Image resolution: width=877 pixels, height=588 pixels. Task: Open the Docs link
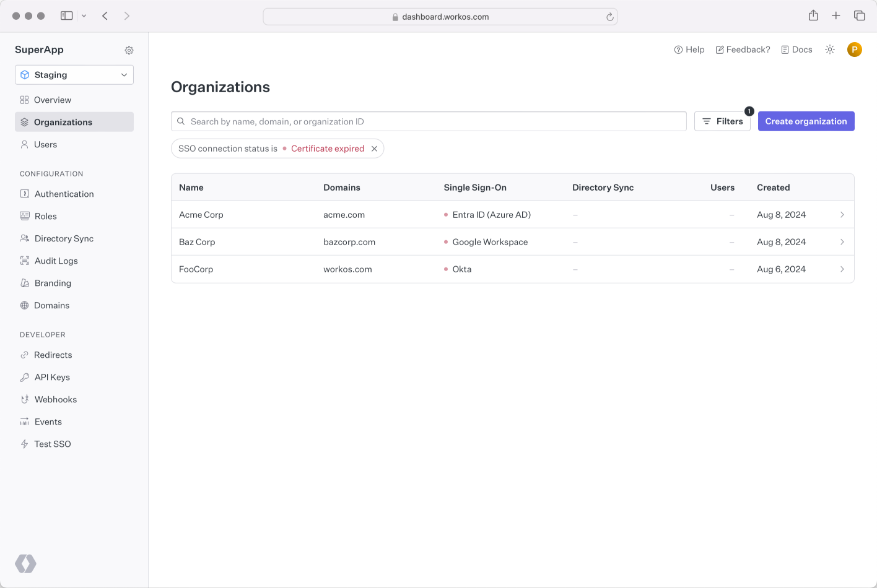796,50
